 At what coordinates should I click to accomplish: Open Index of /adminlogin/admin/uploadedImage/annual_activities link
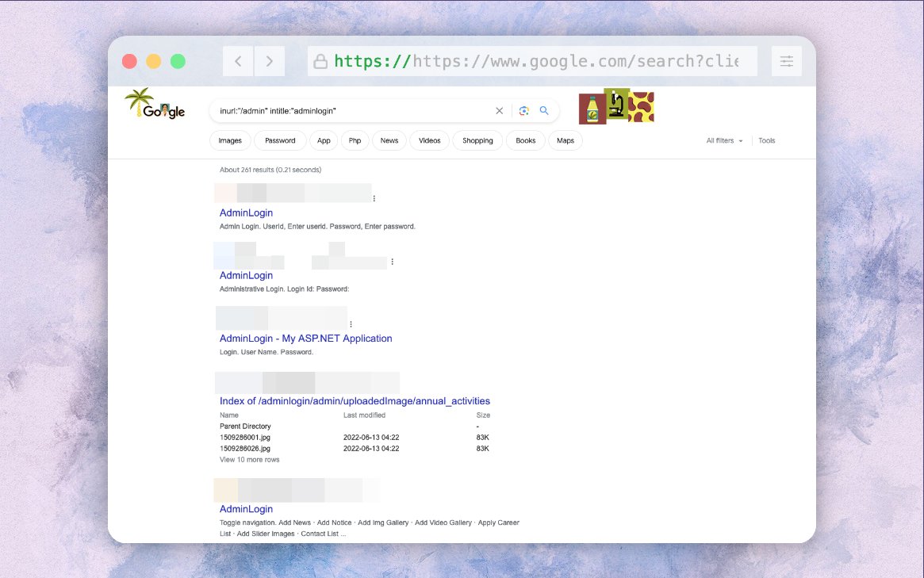(355, 401)
